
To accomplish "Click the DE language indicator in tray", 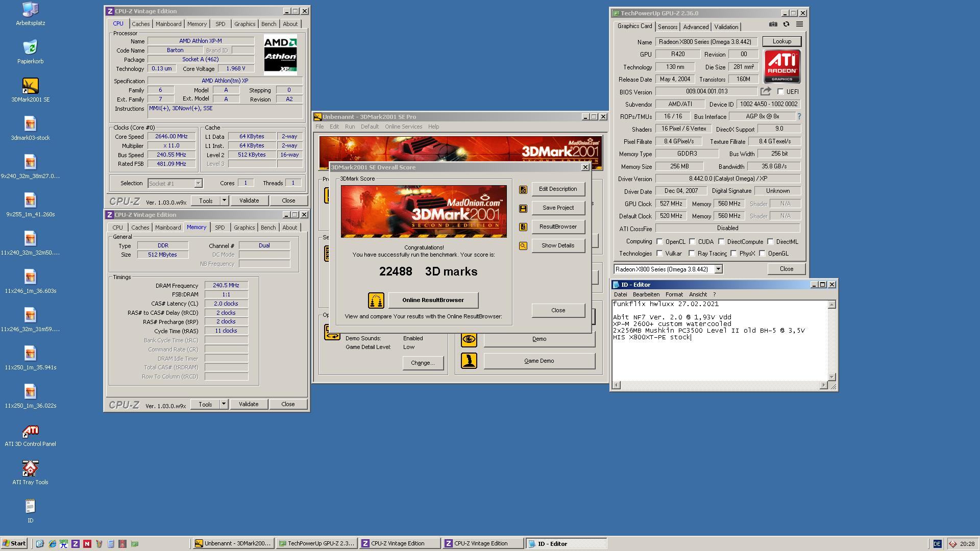I will click(937, 544).
